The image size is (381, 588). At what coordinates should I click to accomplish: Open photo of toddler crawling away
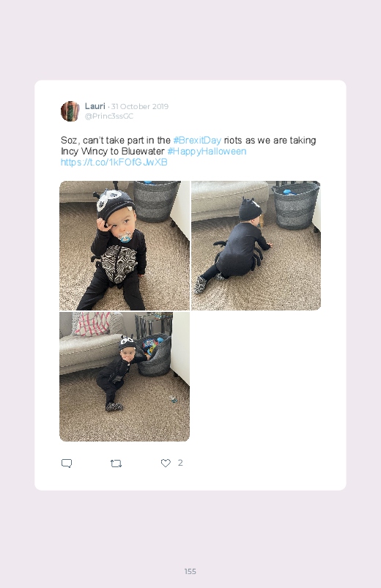(256, 245)
